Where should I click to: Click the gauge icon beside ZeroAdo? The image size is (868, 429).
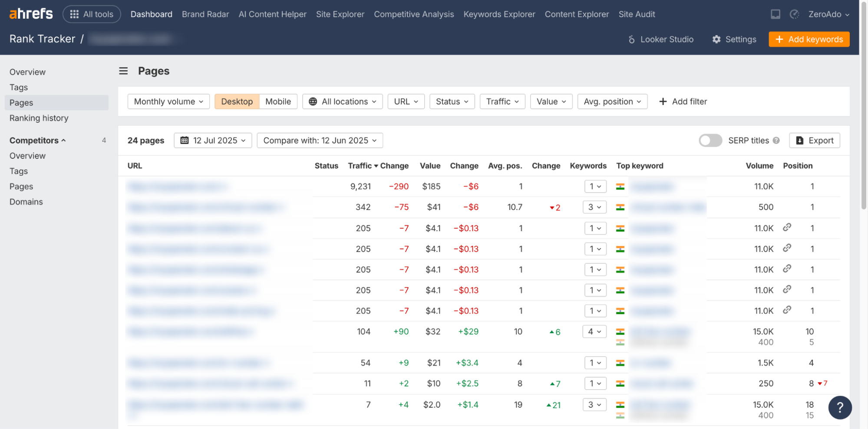(794, 14)
